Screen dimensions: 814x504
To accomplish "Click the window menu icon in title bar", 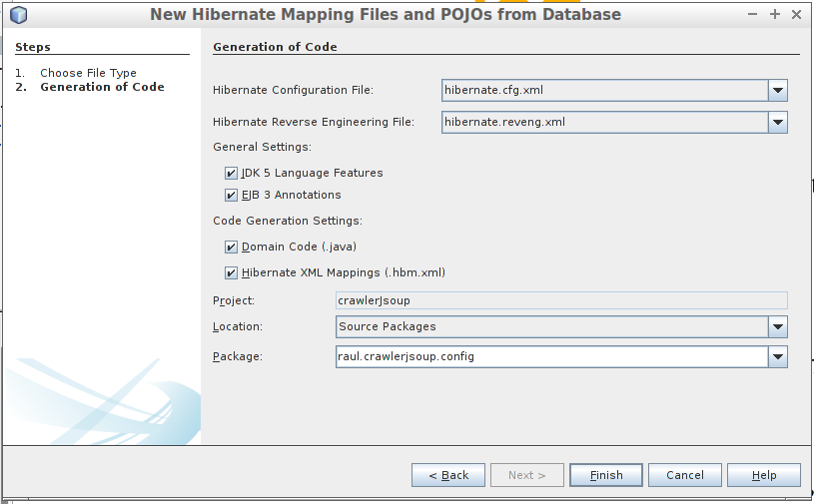I will (18, 15).
